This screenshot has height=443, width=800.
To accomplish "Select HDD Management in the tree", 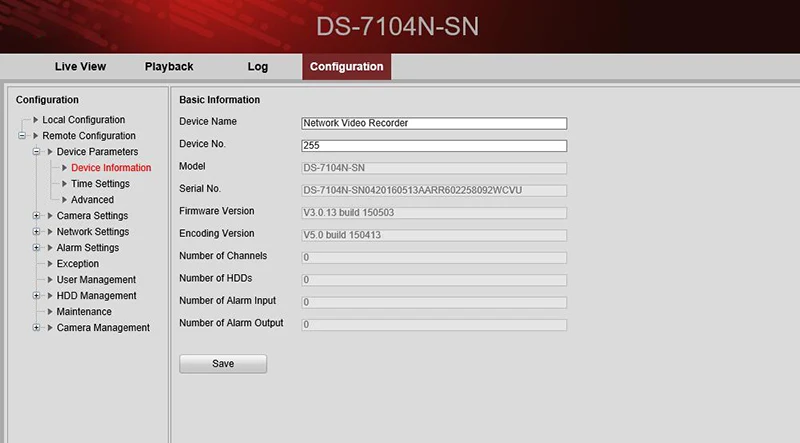I will tap(96, 296).
